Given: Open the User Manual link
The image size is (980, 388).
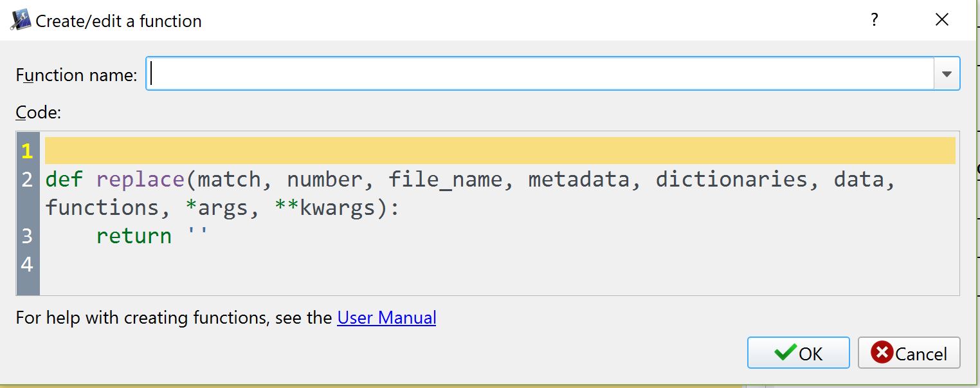Looking at the screenshot, I should point(386,317).
